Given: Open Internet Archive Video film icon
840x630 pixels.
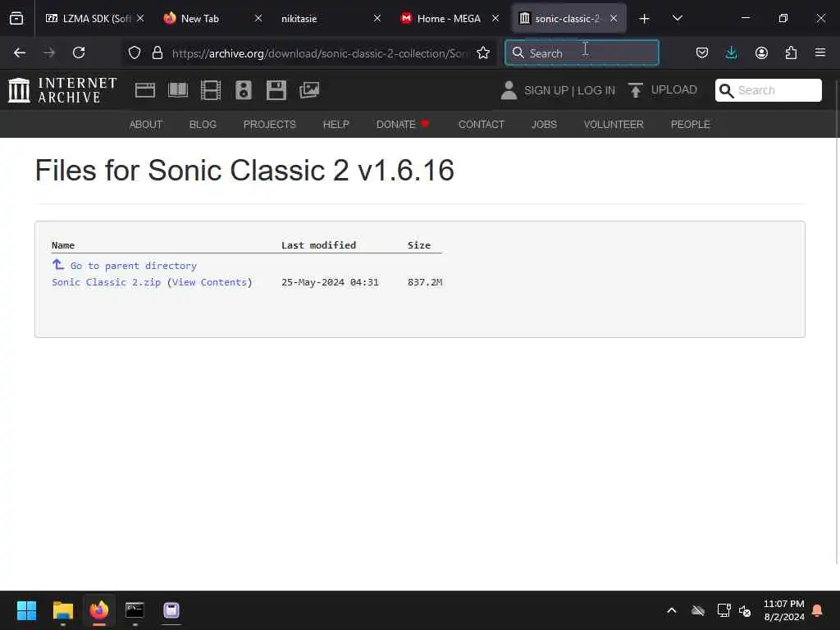Looking at the screenshot, I should pos(211,90).
